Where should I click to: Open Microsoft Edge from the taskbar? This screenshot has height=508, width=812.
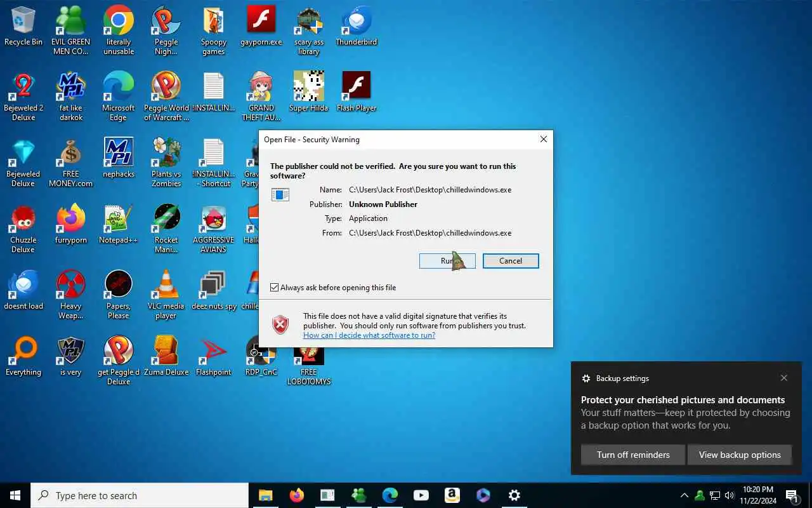pyautogui.click(x=390, y=495)
